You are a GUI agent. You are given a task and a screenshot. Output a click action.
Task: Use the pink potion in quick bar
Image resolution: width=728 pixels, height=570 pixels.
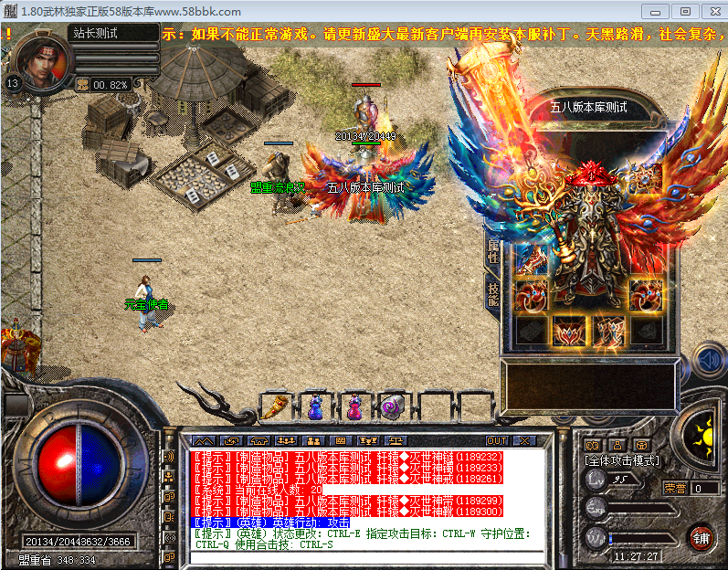(x=354, y=407)
